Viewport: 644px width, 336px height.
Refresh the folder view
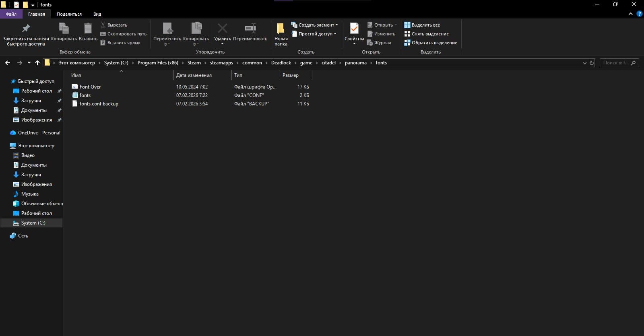pyautogui.click(x=592, y=63)
